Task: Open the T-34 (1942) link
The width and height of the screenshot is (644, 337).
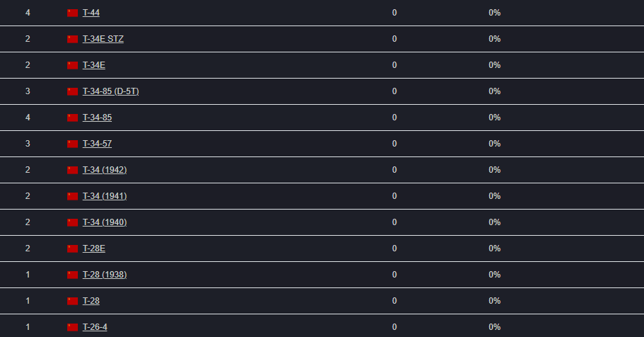Action: [x=104, y=170]
